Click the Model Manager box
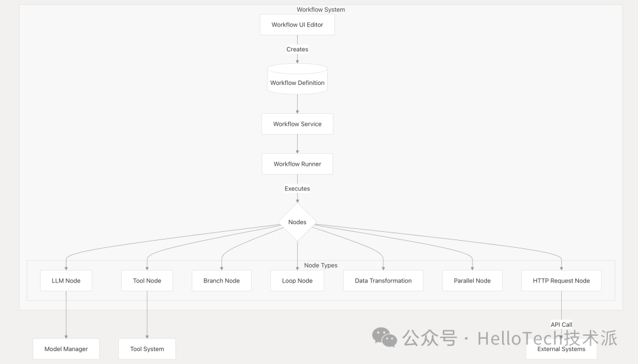 [x=66, y=349]
